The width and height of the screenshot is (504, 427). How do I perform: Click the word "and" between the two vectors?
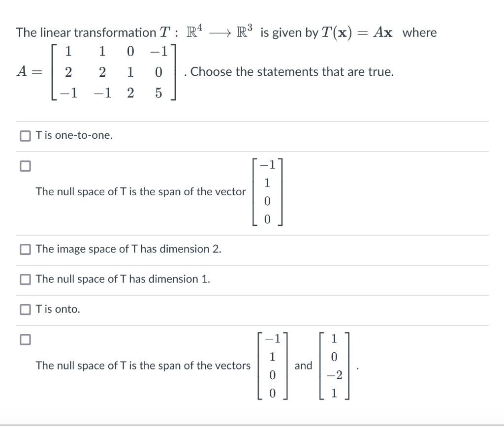click(x=303, y=366)
